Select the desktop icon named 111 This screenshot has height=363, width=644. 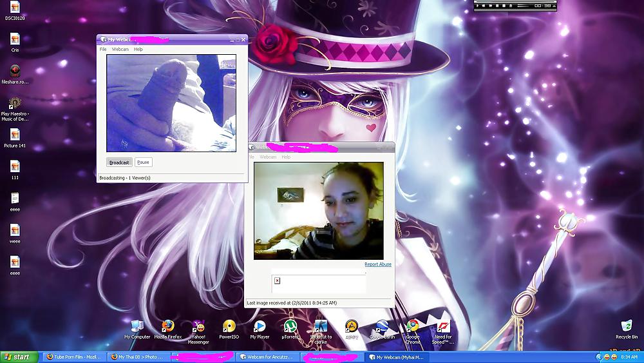pyautogui.click(x=15, y=170)
